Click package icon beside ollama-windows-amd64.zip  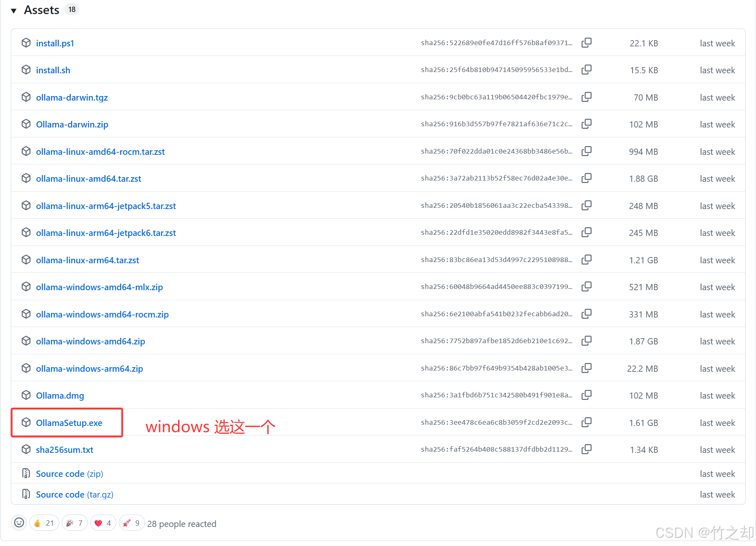26,341
